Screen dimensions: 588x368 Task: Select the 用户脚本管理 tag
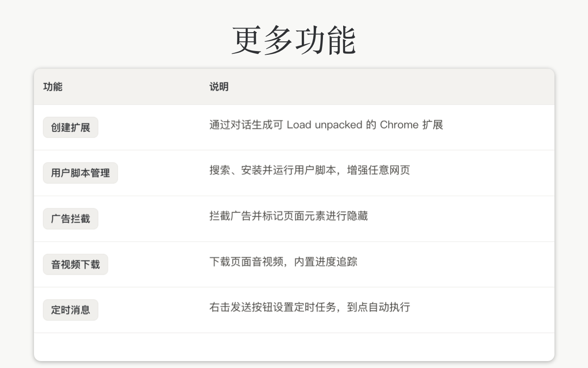click(x=80, y=173)
